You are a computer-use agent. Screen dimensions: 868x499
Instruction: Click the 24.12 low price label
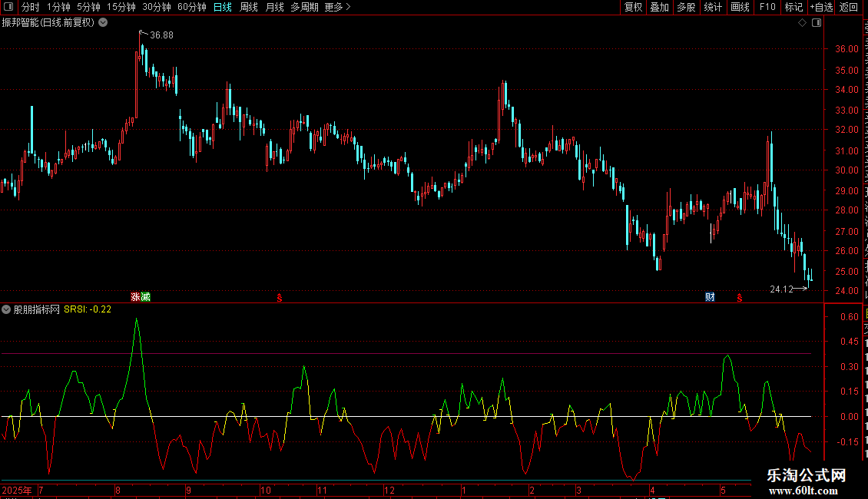coord(782,289)
